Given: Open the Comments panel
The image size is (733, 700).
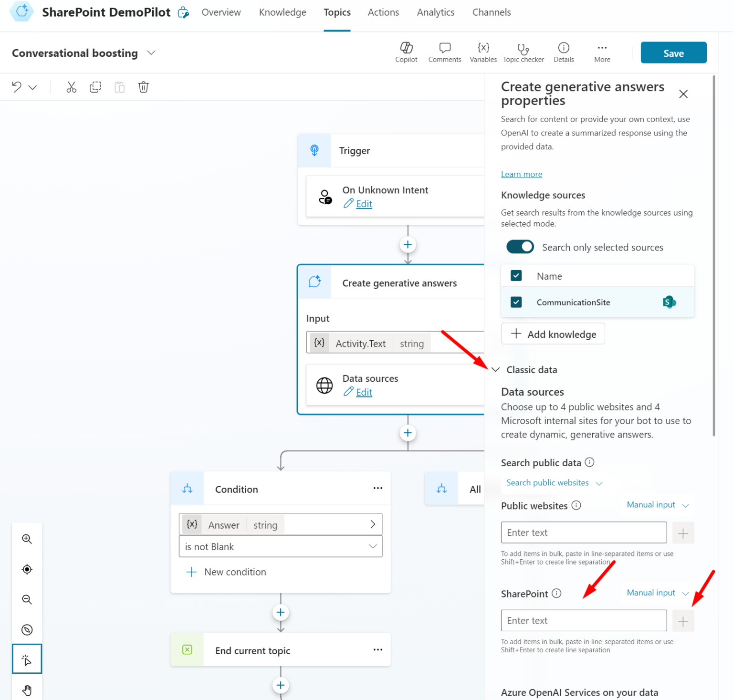Looking at the screenshot, I should pyautogui.click(x=444, y=52).
